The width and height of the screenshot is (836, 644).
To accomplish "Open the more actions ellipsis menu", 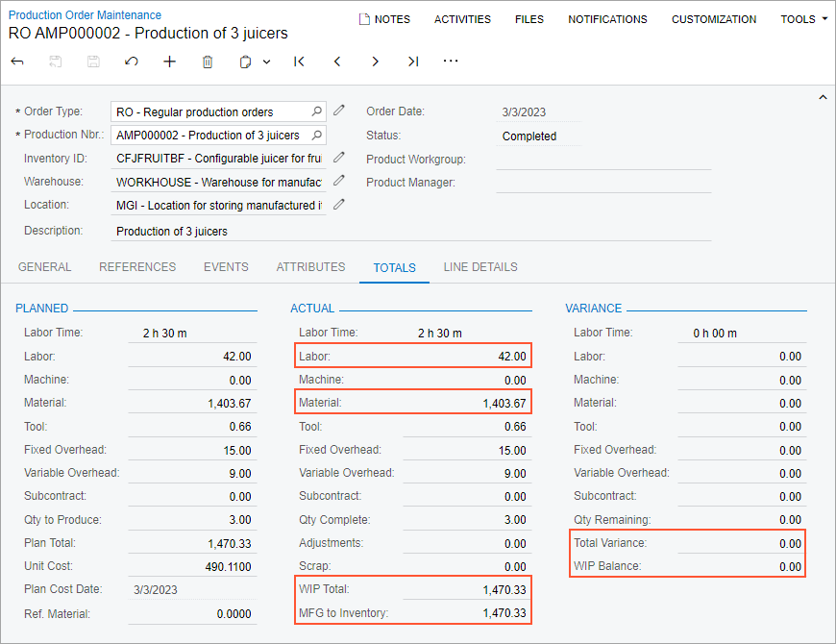I will point(451,61).
